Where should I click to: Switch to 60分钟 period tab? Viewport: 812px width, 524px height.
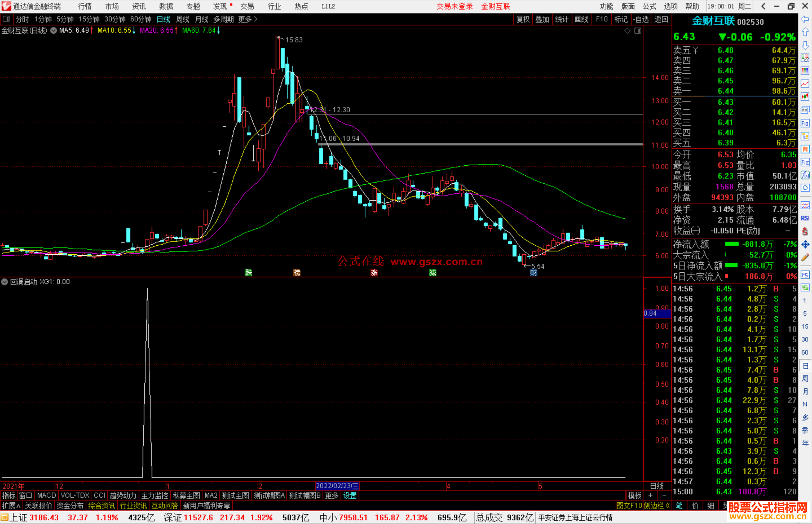[141, 19]
